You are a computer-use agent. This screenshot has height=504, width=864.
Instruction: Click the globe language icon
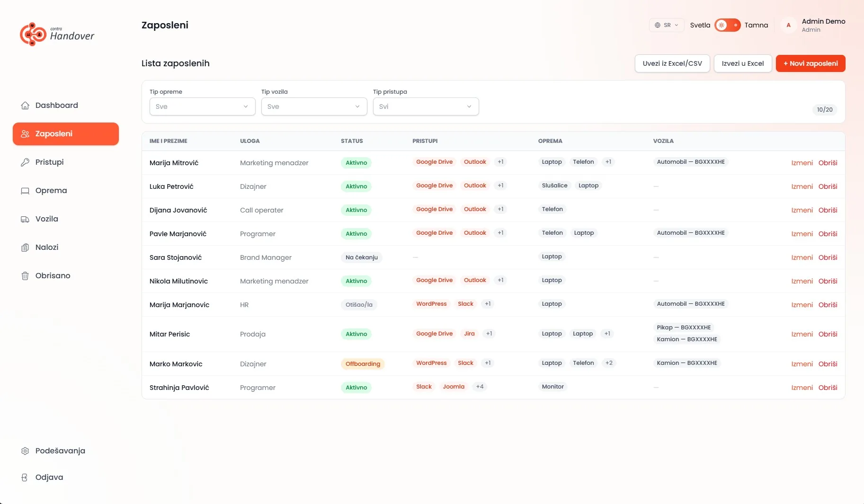pyautogui.click(x=658, y=25)
